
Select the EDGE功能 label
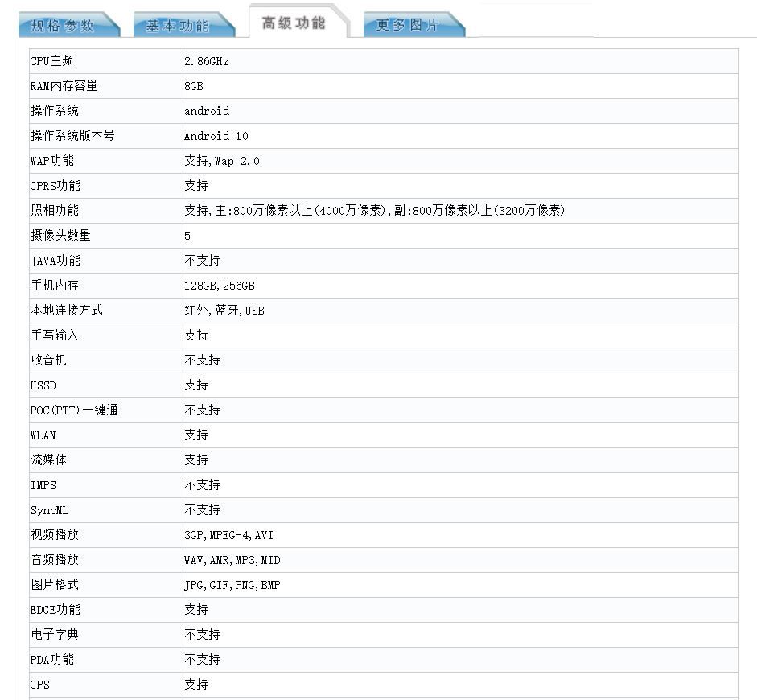point(55,610)
